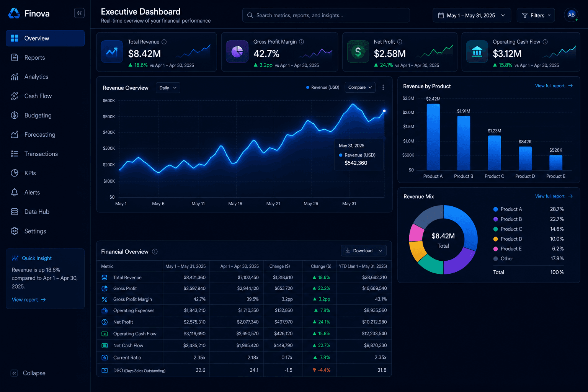Click the $542,360 tooltip value
This screenshot has width=588, height=392.
point(356,163)
